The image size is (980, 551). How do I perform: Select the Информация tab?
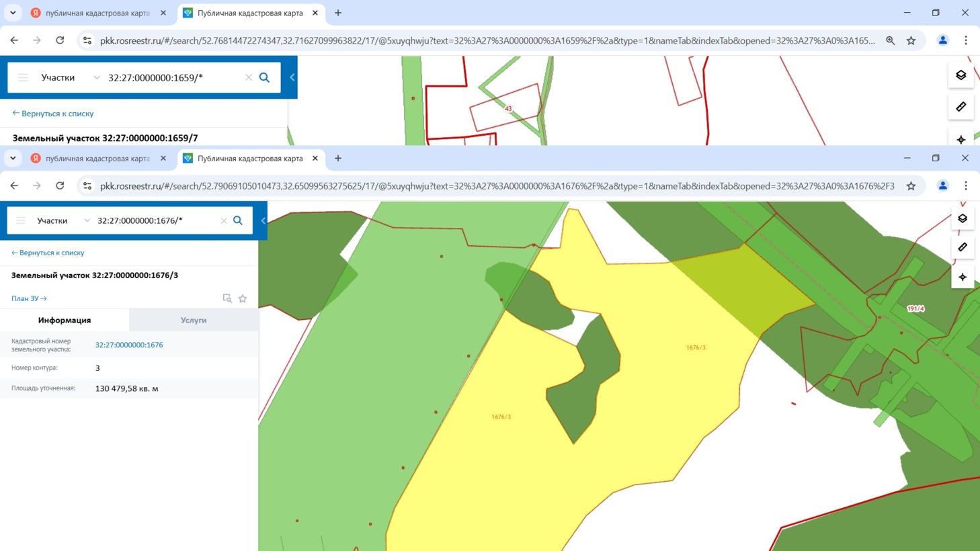[x=65, y=321]
